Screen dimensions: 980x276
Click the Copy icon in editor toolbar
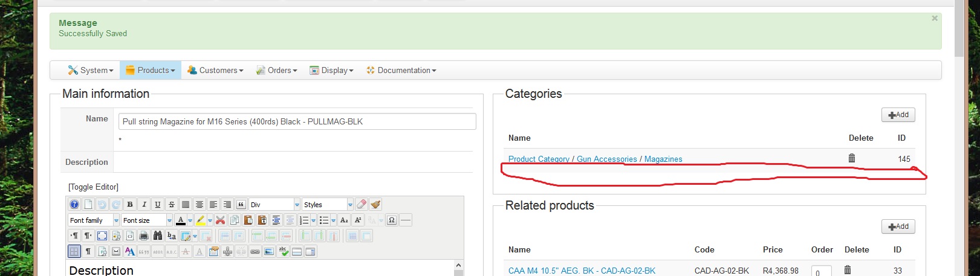tap(235, 220)
